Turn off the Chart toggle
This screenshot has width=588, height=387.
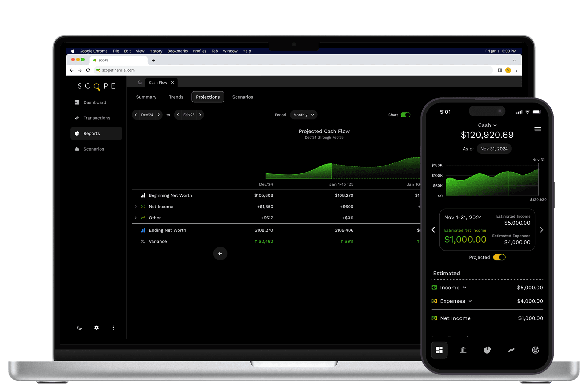coord(406,115)
